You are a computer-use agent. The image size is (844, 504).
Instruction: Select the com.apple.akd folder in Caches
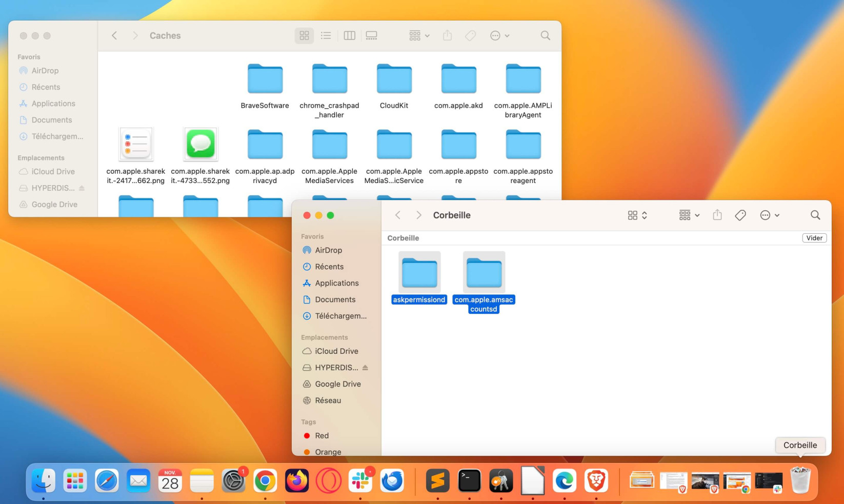click(459, 78)
